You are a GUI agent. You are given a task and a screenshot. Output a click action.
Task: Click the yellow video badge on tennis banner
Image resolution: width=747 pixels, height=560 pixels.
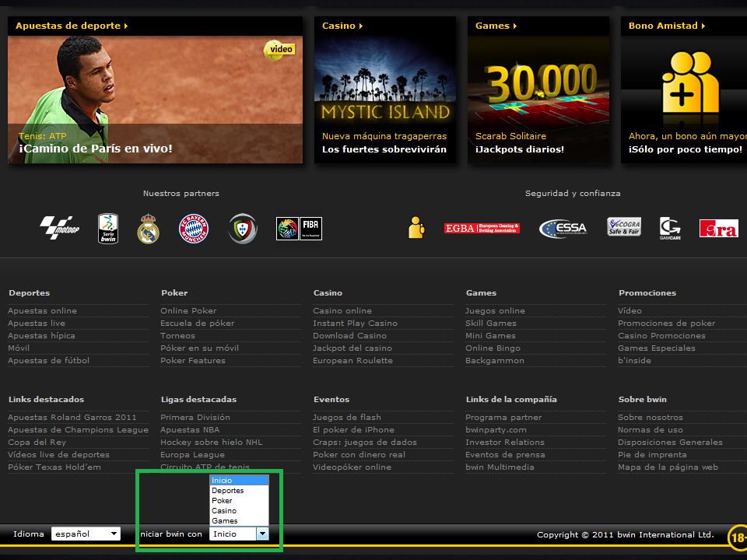pyautogui.click(x=279, y=50)
